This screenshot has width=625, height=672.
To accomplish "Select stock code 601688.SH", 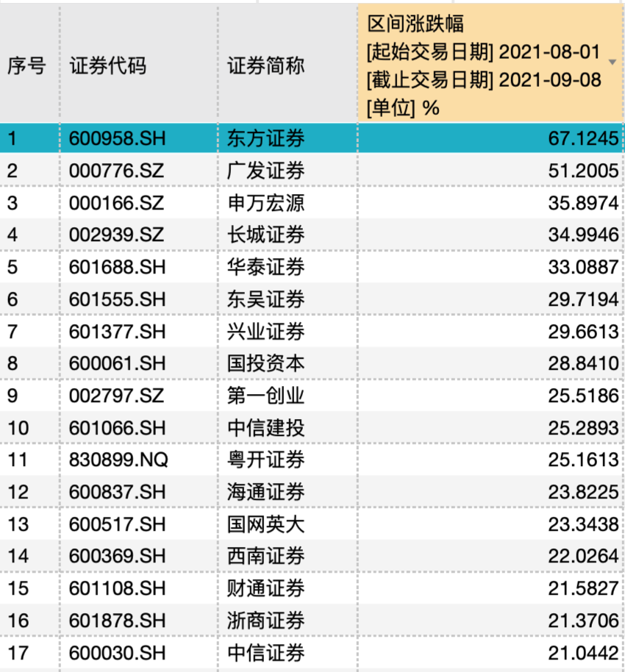I will point(117,267).
